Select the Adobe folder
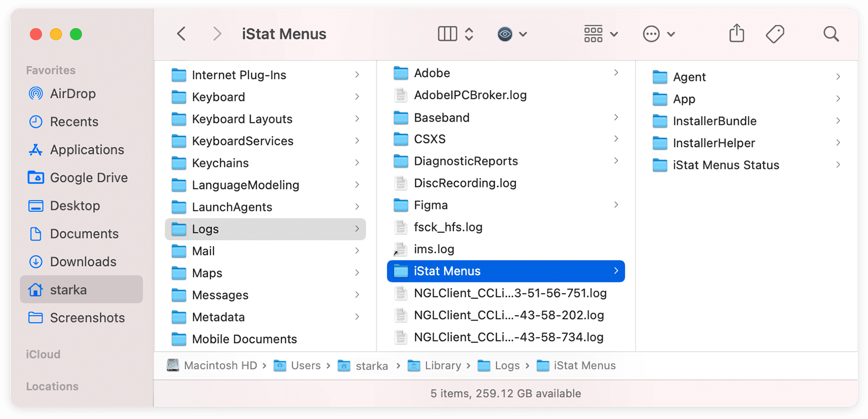 coord(506,73)
